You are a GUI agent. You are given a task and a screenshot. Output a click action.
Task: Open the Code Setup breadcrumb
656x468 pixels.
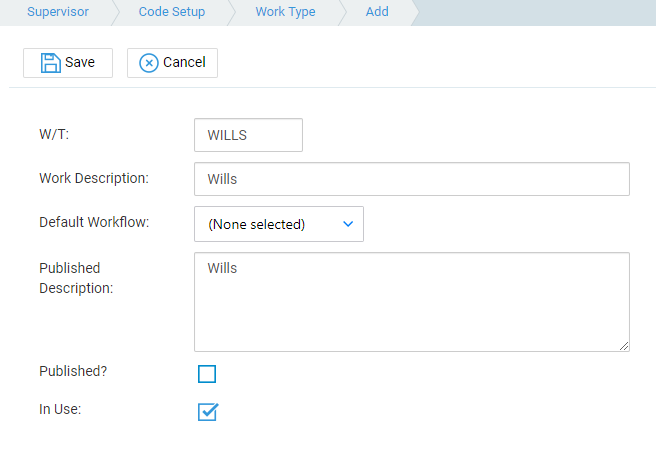[172, 12]
